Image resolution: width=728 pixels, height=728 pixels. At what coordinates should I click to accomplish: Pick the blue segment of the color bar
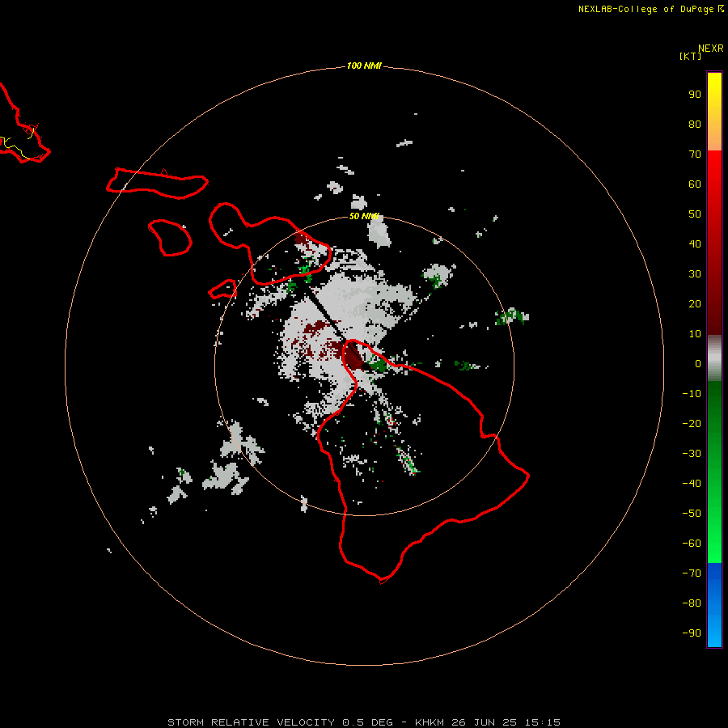coord(714,605)
